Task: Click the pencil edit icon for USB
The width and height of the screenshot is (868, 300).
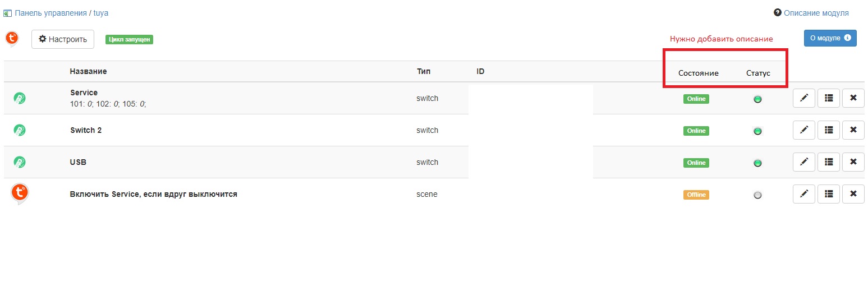Action: click(803, 162)
